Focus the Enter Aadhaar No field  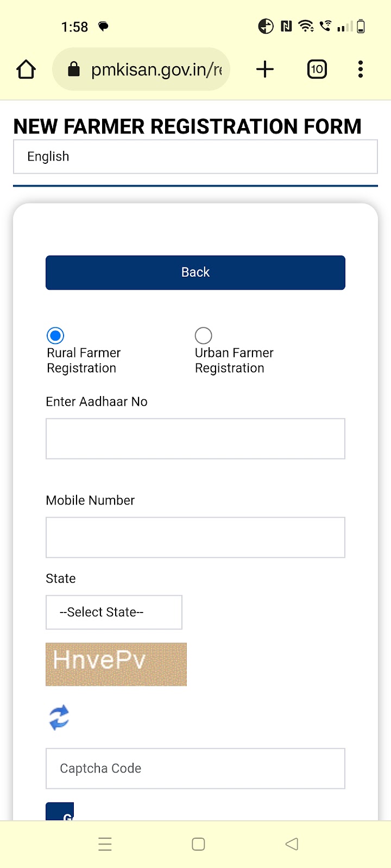195,438
